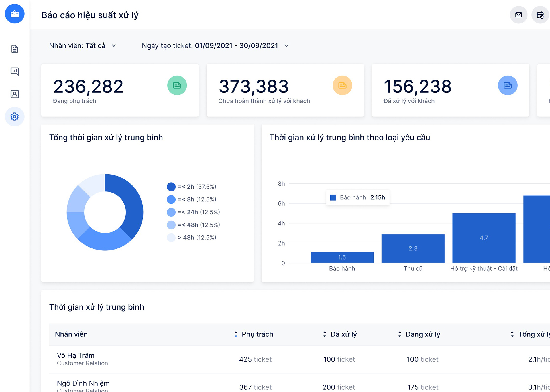This screenshot has width=550, height=392.
Task: Click the yellow icon on Chưa hoàn thành card
Action: (x=342, y=85)
